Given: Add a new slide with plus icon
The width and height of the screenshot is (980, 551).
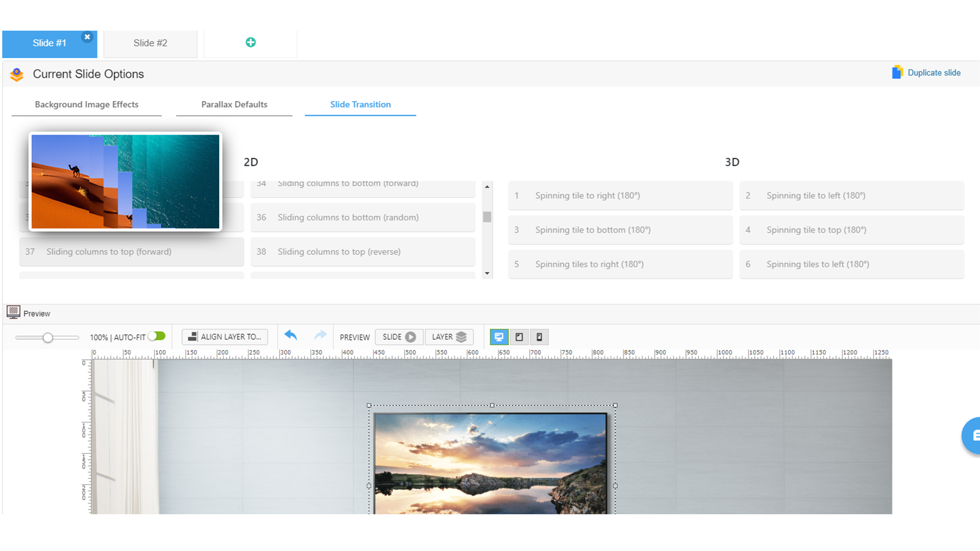Looking at the screenshot, I should 251,42.
